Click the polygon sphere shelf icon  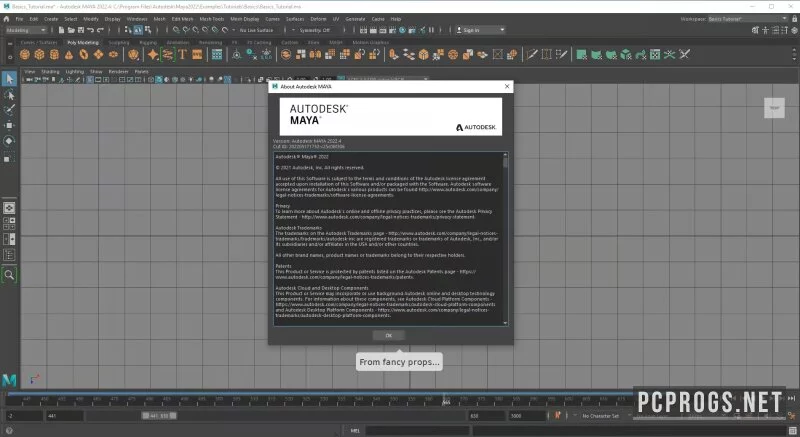[x=24, y=54]
